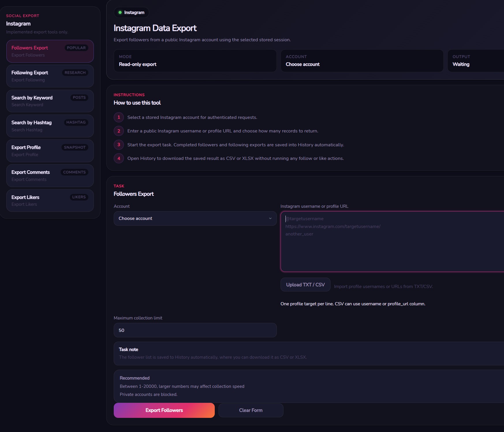Click the Clear Form button
504x432 pixels.
tap(251, 410)
